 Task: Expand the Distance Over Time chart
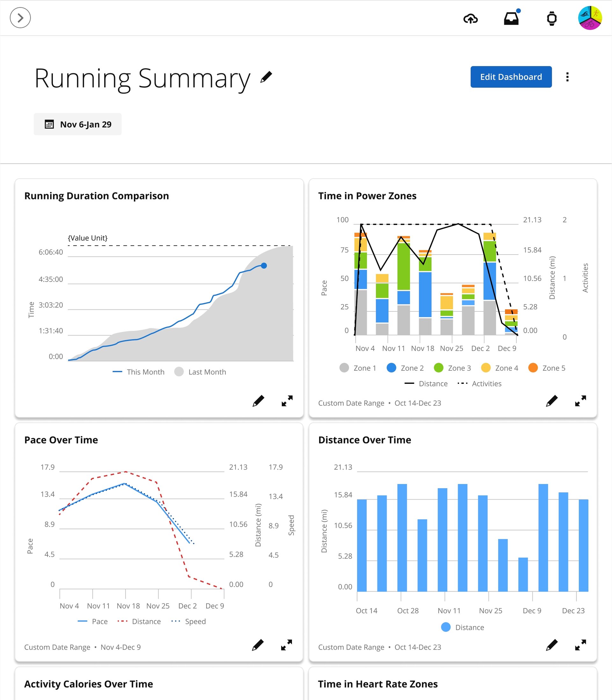click(580, 645)
